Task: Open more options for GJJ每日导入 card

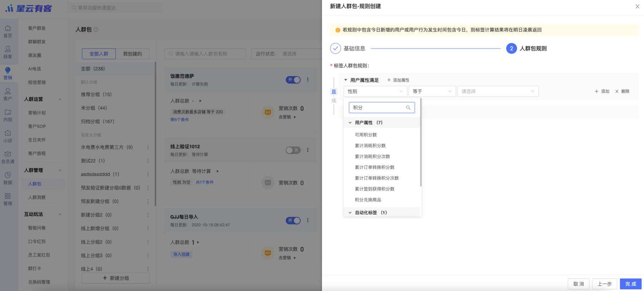Action: coord(308,221)
